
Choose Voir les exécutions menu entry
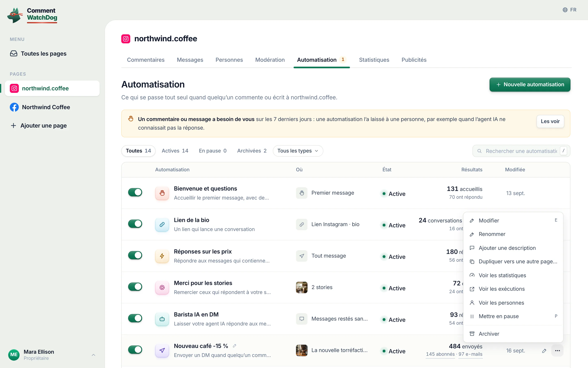point(513,289)
